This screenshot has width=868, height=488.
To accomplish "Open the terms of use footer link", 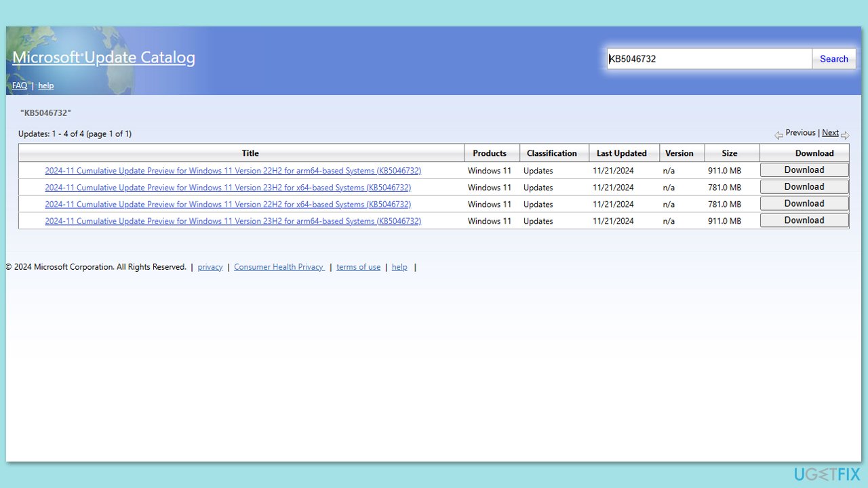I will tap(358, 267).
